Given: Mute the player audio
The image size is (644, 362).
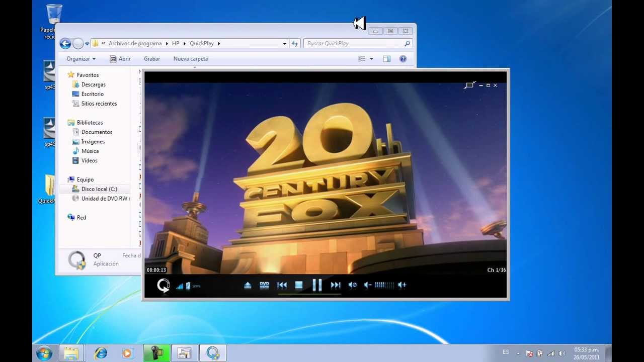Looking at the screenshot, I should pos(353,285).
